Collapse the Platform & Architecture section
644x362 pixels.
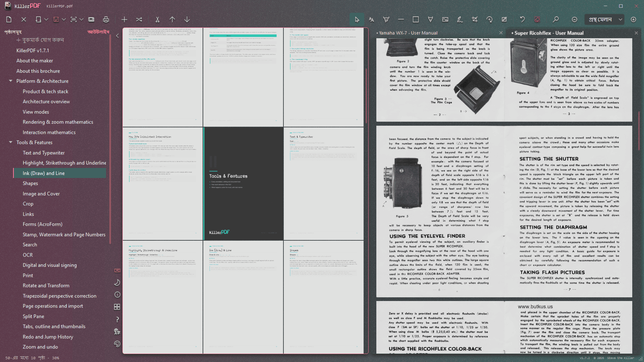[x=11, y=81]
